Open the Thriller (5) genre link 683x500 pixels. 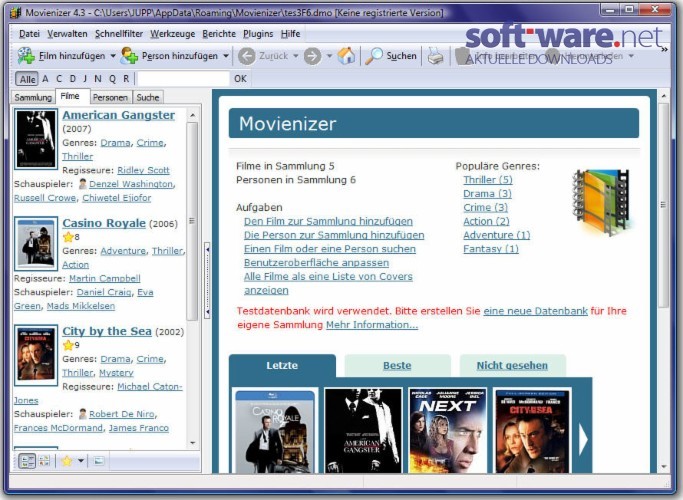488,180
